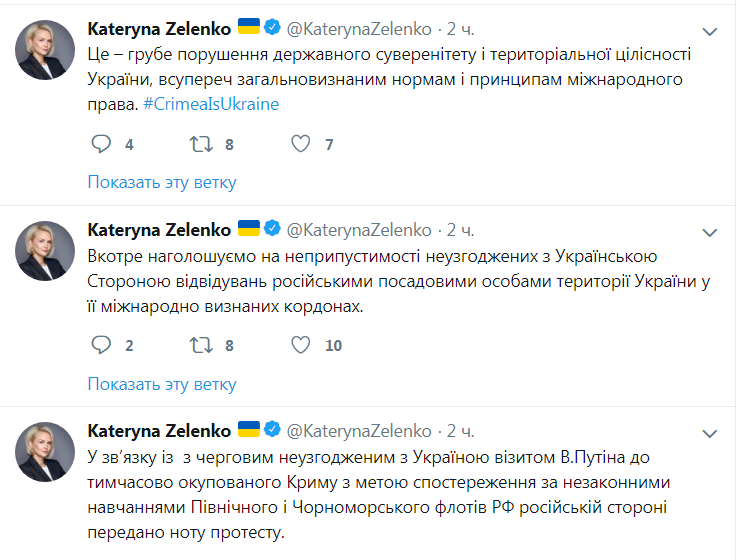Click verified badge in the first tweet header
The image size is (736, 560).
pyautogui.click(x=273, y=28)
